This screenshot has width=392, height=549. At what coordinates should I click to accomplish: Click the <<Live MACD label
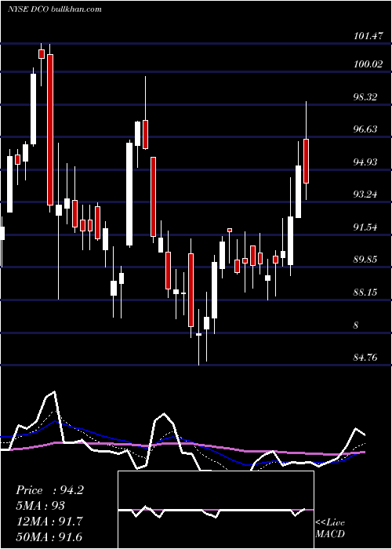(330, 528)
